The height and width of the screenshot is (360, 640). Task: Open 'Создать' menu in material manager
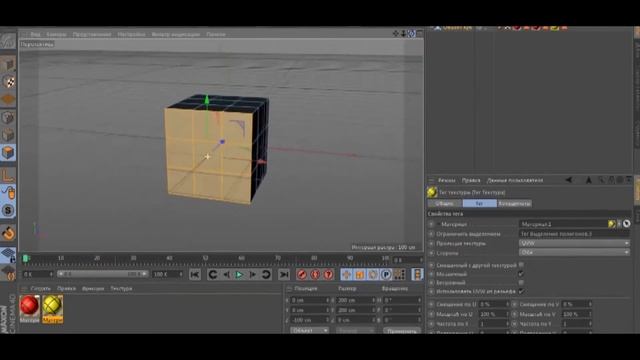coord(40,289)
